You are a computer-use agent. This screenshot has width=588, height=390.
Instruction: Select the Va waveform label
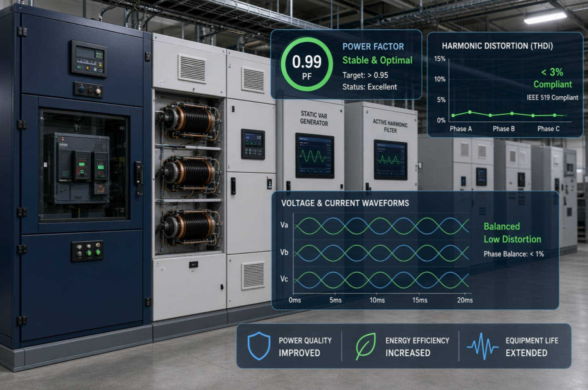[x=284, y=225]
